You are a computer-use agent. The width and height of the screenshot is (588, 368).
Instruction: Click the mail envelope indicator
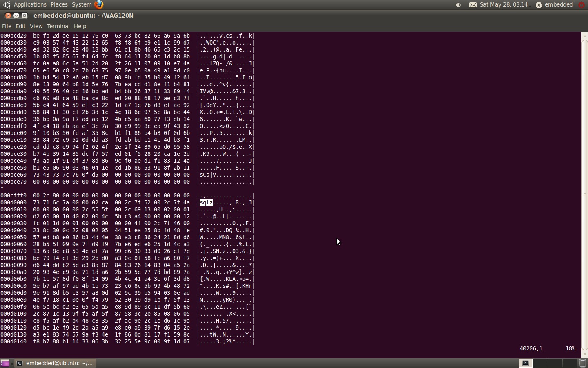(x=472, y=5)
